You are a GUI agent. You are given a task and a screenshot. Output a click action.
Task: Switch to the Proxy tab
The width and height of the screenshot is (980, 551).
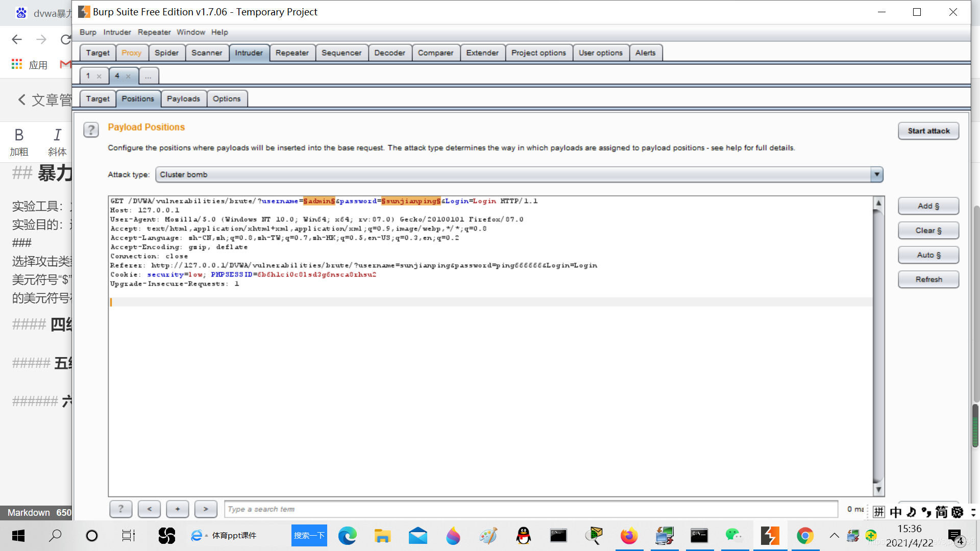(132, 53)
